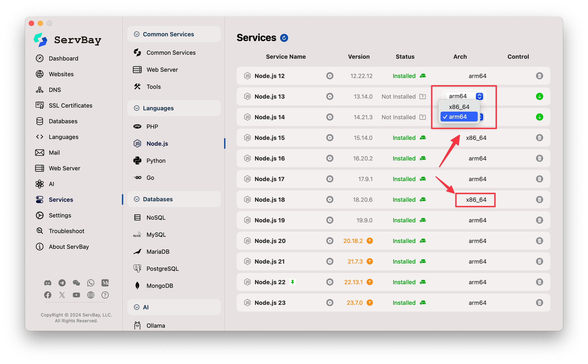Open the YouTube channel icon
Image resolution: width=588 pixels, height=364 pixels.
pyautogui.click(x=76, y=295)
